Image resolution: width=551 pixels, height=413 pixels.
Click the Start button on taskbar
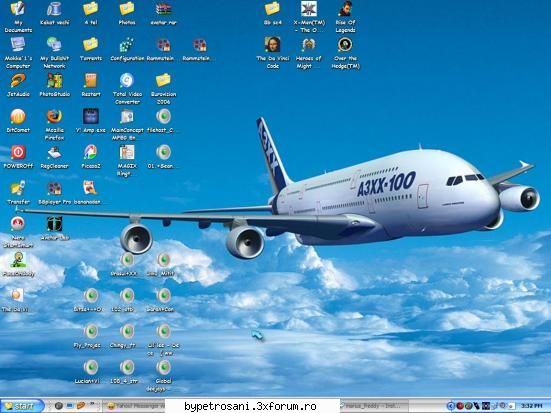pyautogui.click(x=22, y=406)
